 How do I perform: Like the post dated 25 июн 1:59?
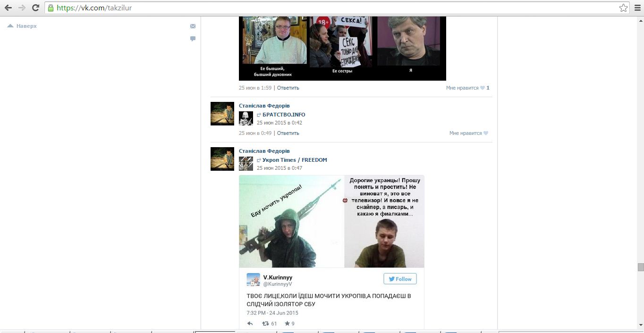[467, 88]
